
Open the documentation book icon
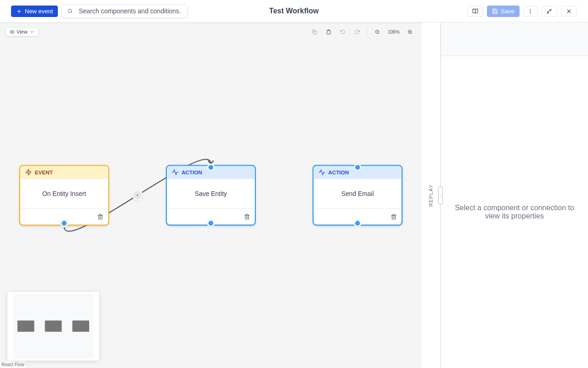(475, 11)
